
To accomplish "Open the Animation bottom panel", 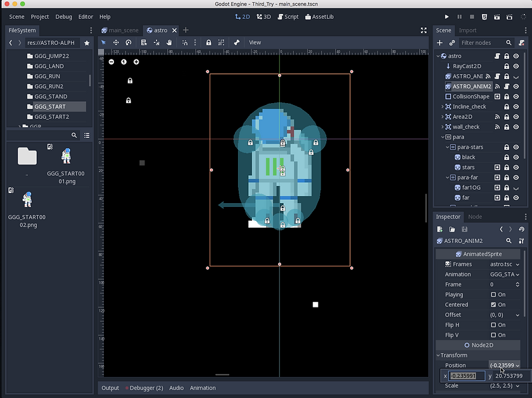I will point(203,388).
